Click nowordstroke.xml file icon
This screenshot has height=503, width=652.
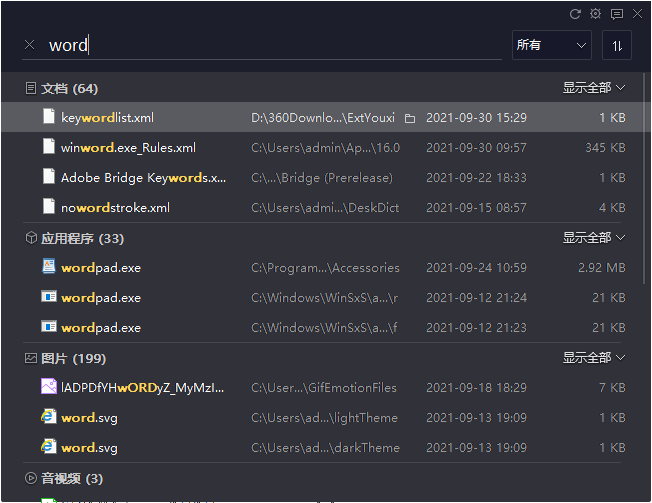point(49,206)
